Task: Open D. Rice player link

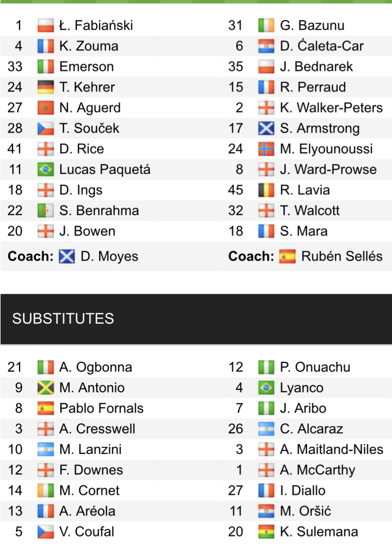Action: tap(81, 149)
